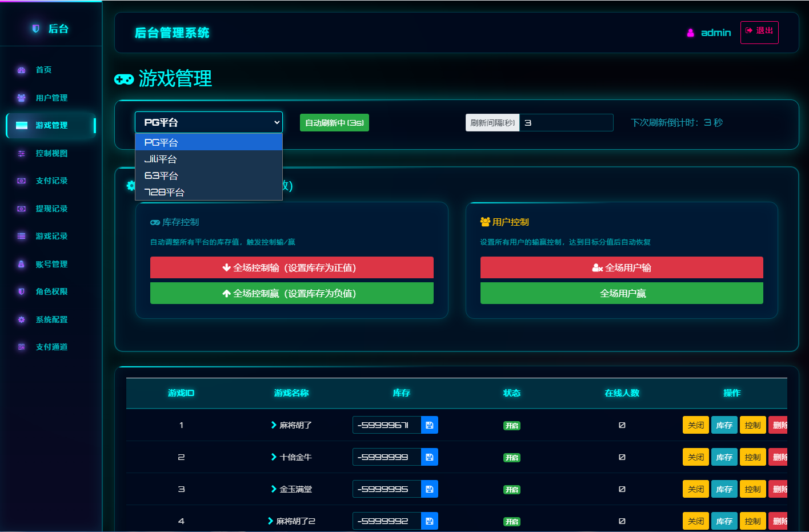Save inventory value for 十倍金牛 row
The image size is (809, 532).
430,457
